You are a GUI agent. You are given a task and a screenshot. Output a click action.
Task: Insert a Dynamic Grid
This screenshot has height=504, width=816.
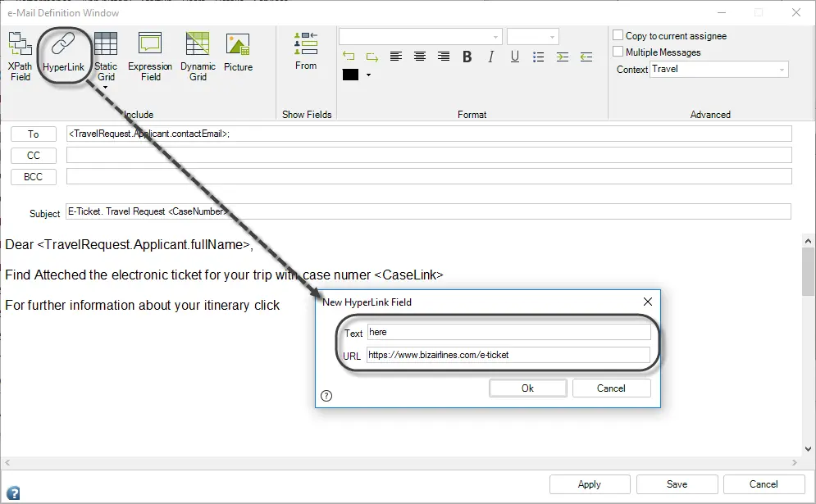(x=198, y=57)
